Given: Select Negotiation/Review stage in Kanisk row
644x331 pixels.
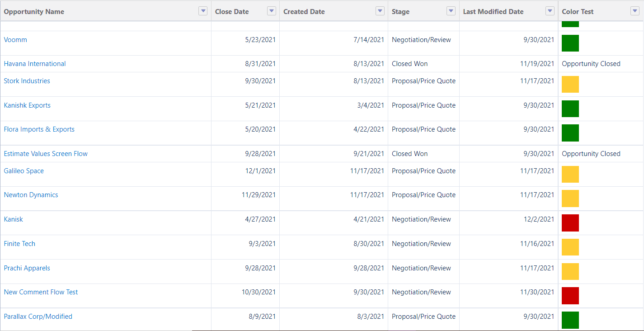Looking at the screenshot, I should tap(422, 219).
